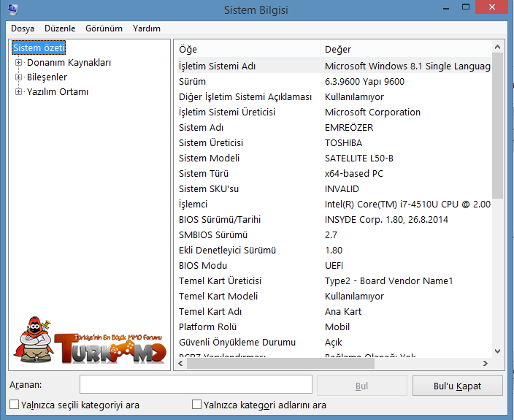
Task: Expand the Bileşenler node
Action: 19,77
